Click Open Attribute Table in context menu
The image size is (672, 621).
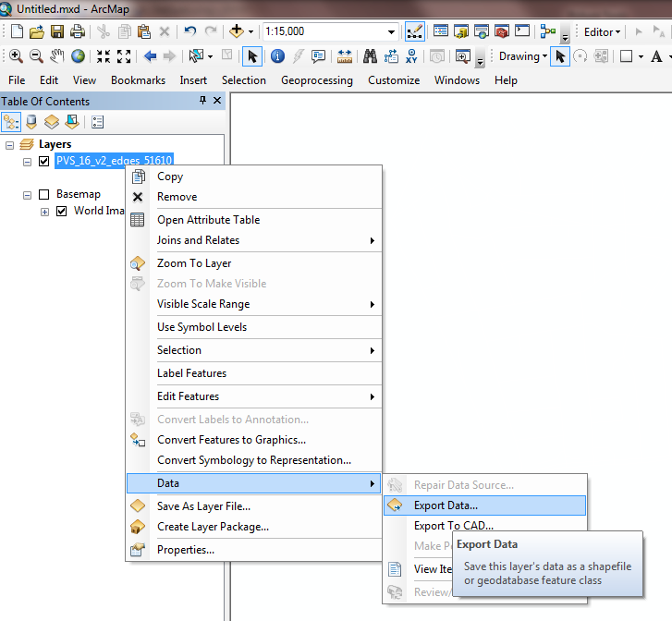click(208, 220)
